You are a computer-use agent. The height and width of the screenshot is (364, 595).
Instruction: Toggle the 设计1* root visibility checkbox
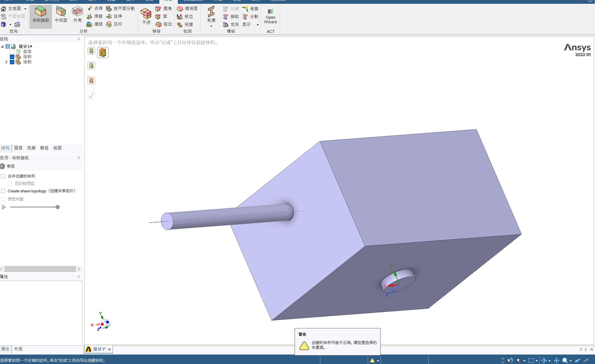pyautogui.click(x=8, y=46)
